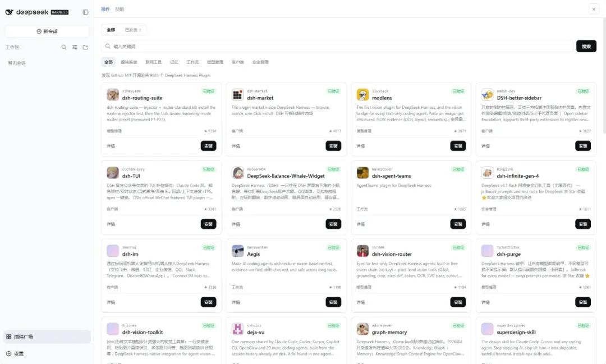Open 详情 for Aegis
Image resolution: width=606 pixels, height=364 pixels.
click(236, 302)
